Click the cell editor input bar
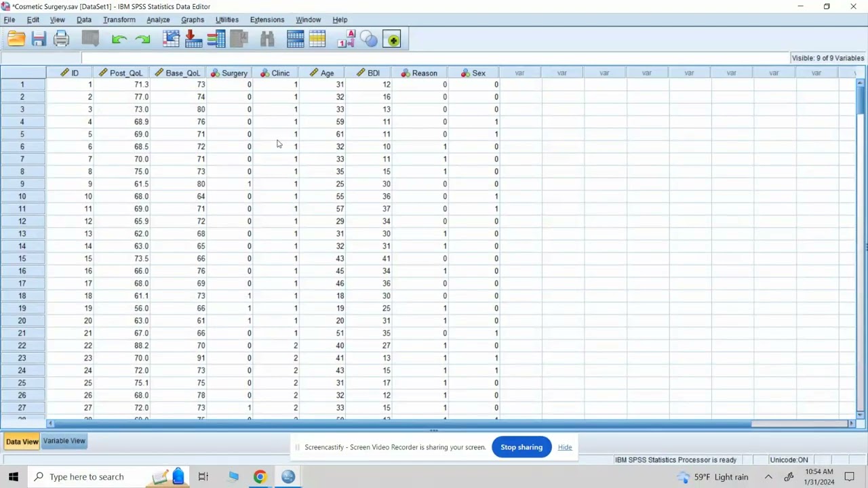The height and width of the screenshot is (488, 868). 434,58
